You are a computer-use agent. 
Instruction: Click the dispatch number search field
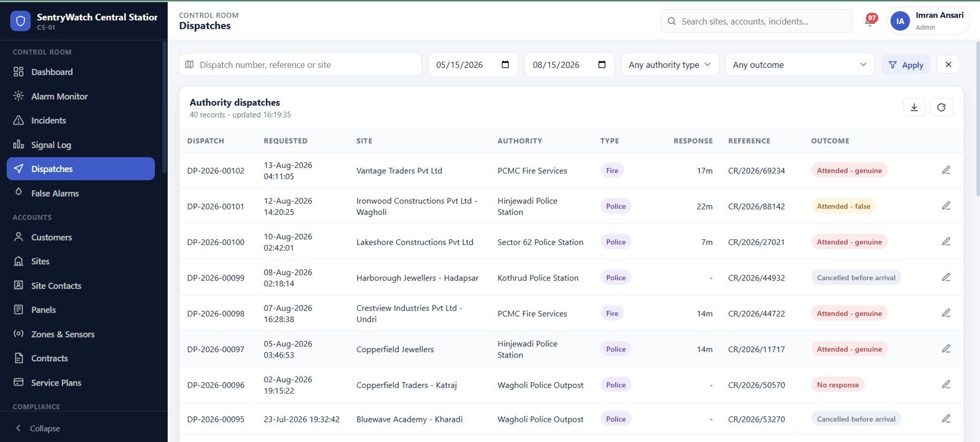pos(300,64)
